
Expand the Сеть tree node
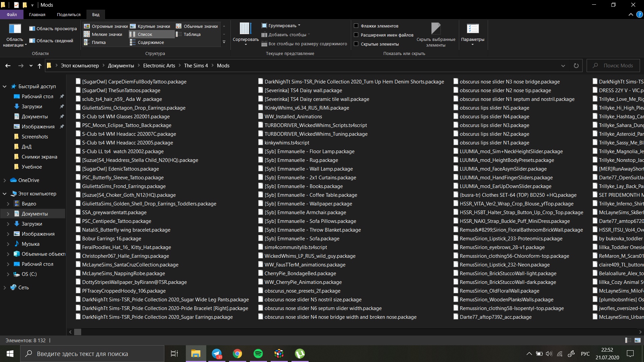(x=5, y=288)
